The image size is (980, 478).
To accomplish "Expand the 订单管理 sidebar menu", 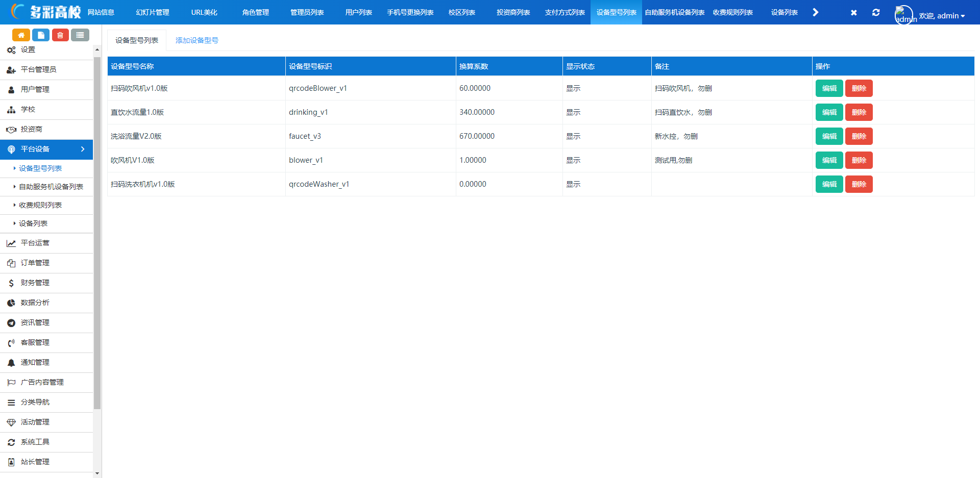I will point(46,263).
